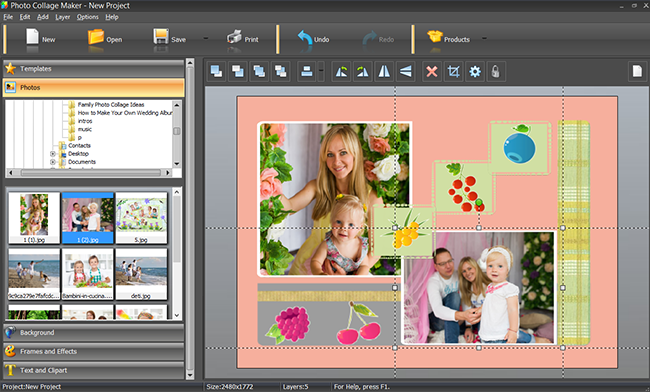The height and width of the screenshot is (392, 650).
Task: Open the dropdown arrow next to Save
Action: coord(206,39)
